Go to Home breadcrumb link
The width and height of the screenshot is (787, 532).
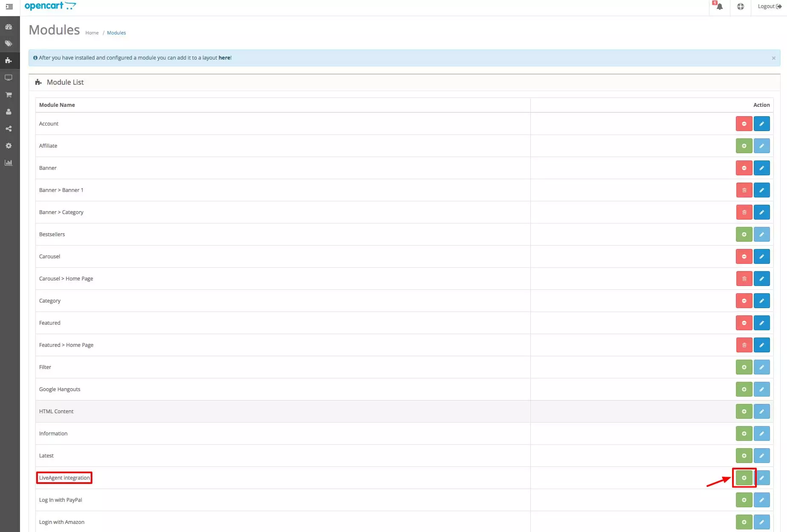click(x=92, y=32)
